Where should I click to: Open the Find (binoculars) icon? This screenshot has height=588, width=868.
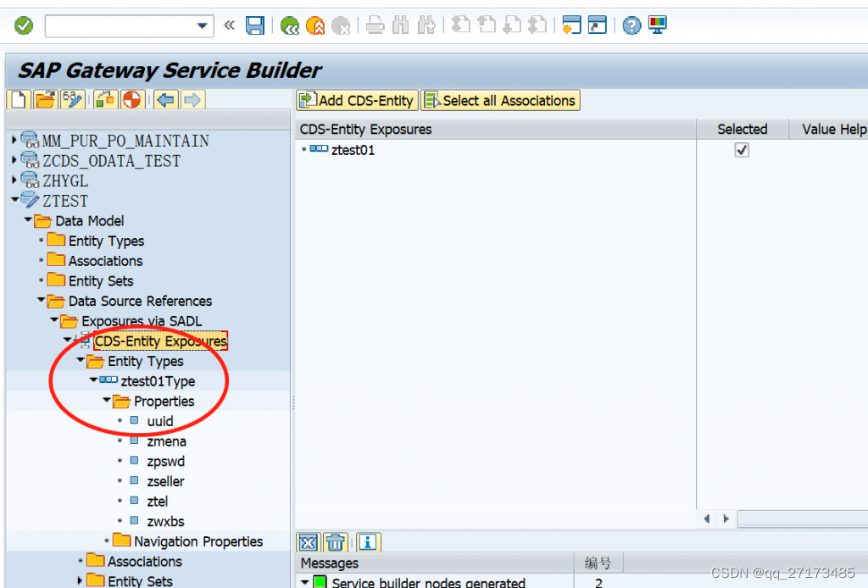(x=400, y=25)
